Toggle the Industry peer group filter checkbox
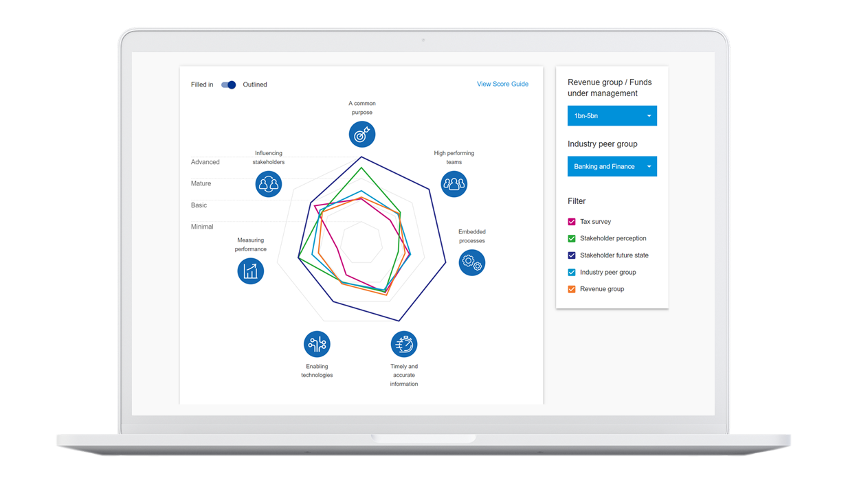 [572, 273]
